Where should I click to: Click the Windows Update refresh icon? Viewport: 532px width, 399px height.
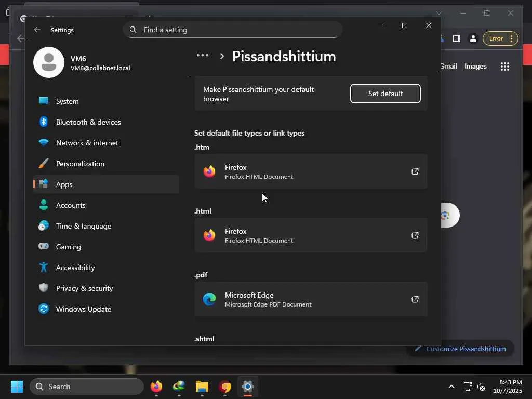point(44,309)
